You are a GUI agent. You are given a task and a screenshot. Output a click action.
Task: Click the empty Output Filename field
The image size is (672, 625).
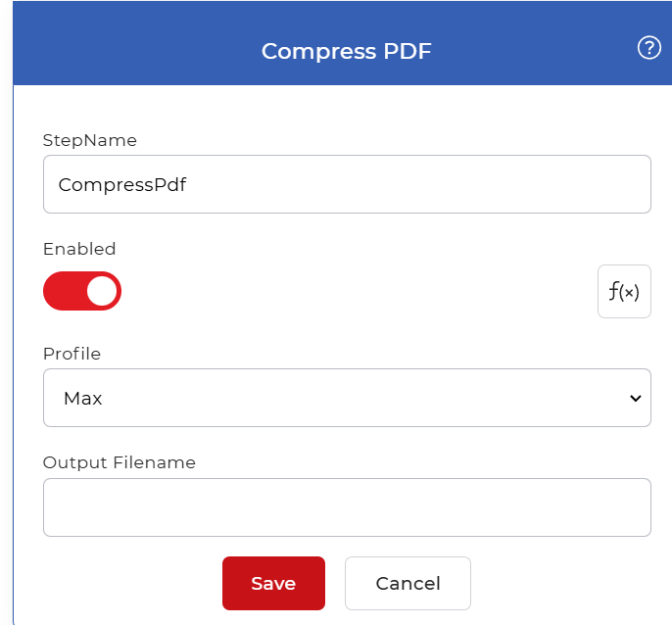(347, 507)
